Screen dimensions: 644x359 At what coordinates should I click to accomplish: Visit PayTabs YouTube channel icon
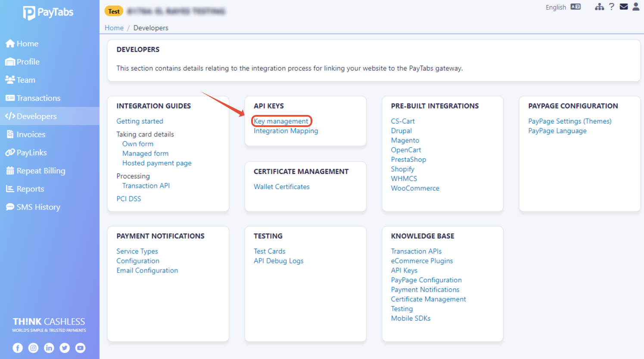click(x=80, y=348)
